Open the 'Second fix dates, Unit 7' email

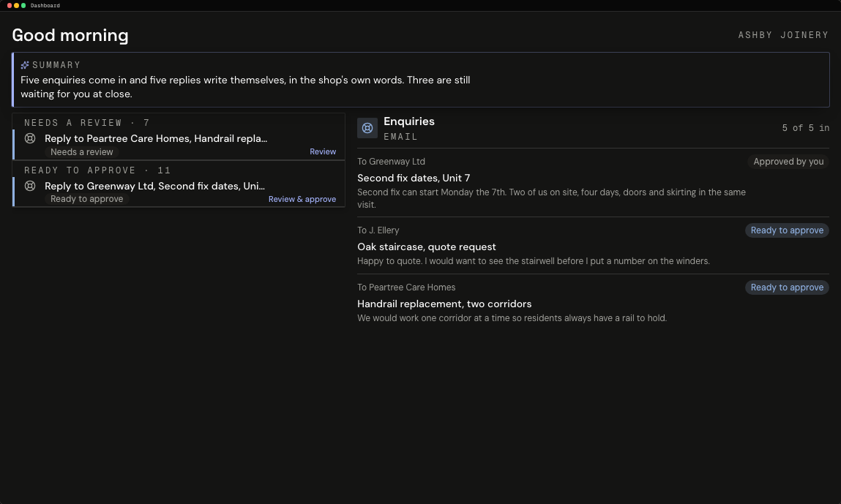pos(414,178)
